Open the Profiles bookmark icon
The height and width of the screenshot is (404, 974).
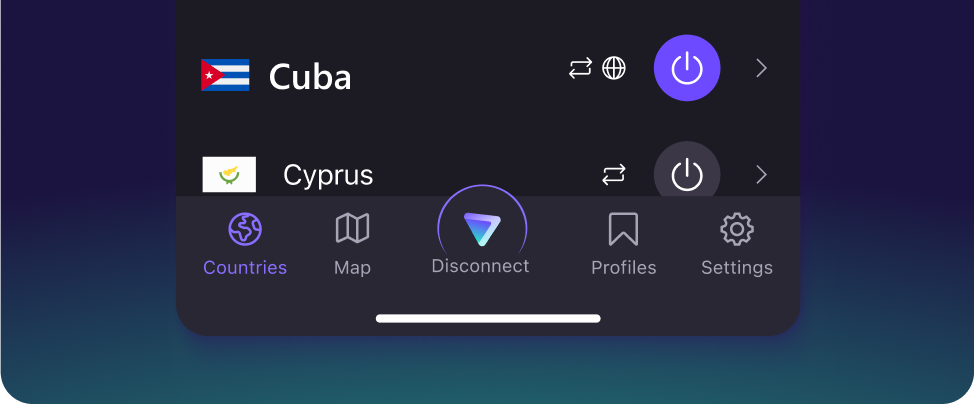pos(623,229)
